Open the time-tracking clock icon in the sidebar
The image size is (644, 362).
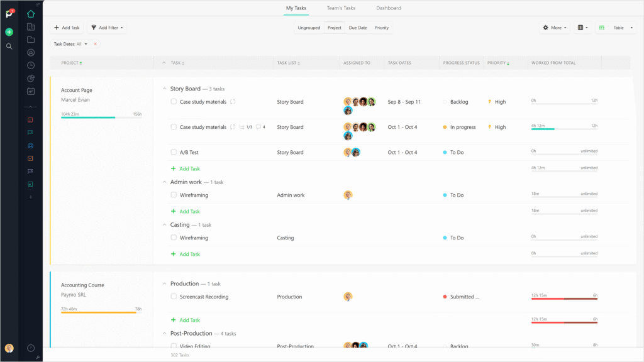coord(30,66)
